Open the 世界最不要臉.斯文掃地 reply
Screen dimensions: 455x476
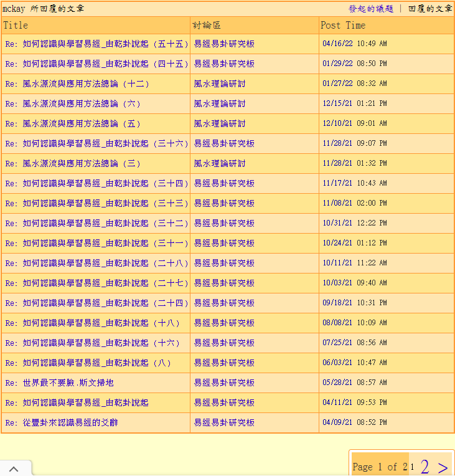[x=60, y=383]
